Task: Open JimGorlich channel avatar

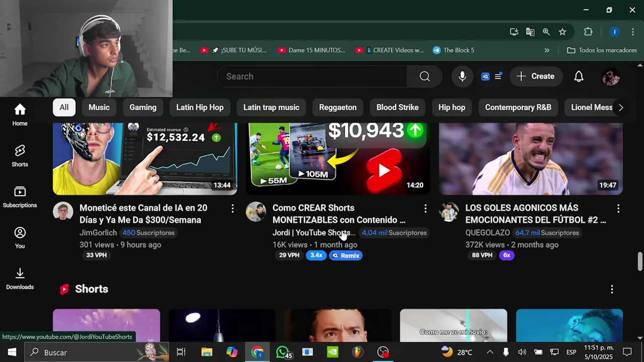Action: tap(63, 212)
